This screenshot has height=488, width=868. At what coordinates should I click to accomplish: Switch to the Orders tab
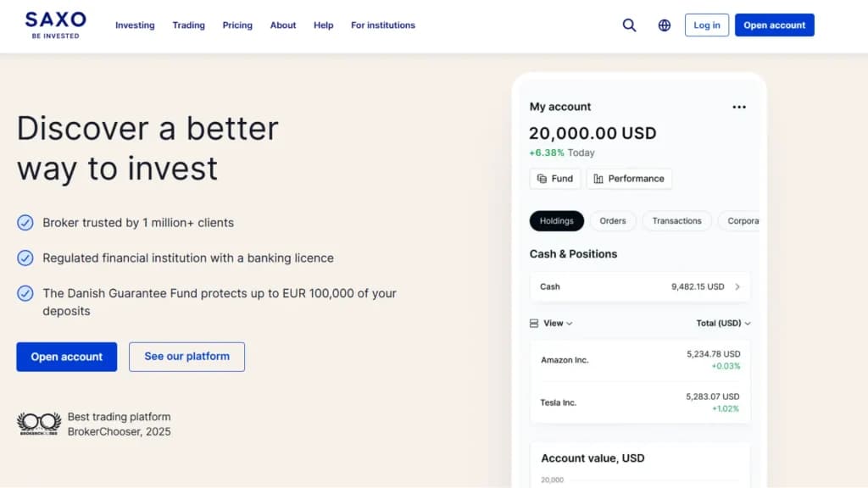[613, 221]
